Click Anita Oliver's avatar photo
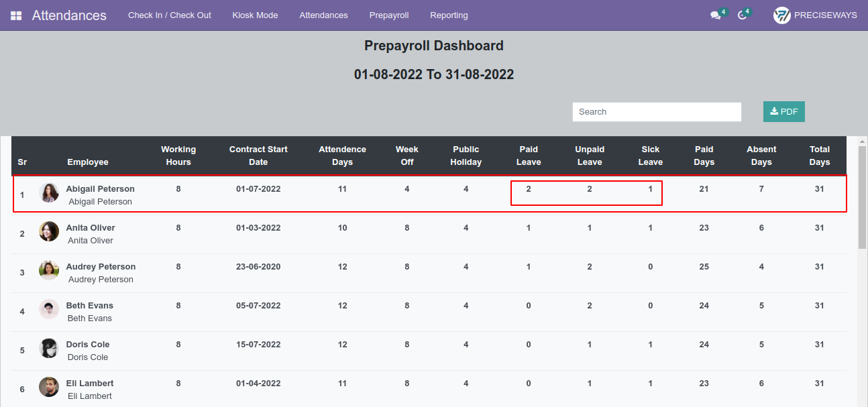This screenshot has width=868, height=407. tap(49, 231)
